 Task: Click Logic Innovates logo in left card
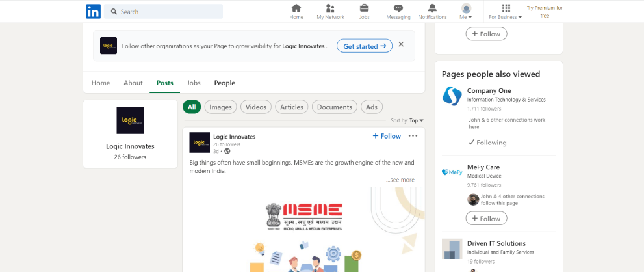130,120
